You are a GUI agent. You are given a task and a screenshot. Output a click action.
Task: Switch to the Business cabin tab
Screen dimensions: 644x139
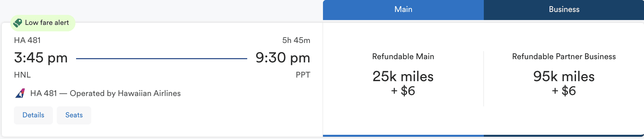pos(564,10)
